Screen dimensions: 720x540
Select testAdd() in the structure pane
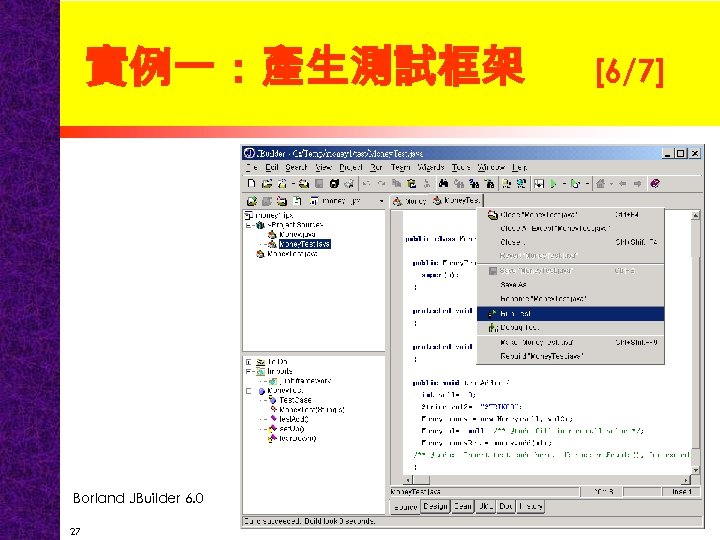(293, 419)
